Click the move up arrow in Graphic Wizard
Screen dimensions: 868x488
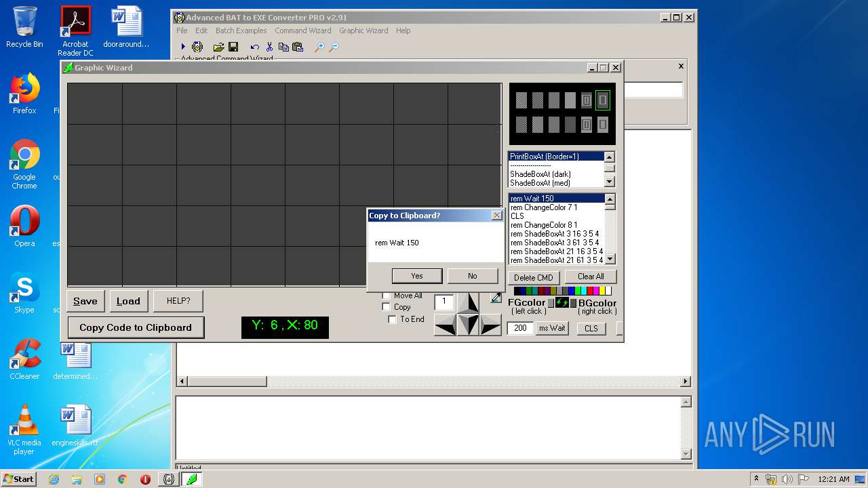(468, 303)
